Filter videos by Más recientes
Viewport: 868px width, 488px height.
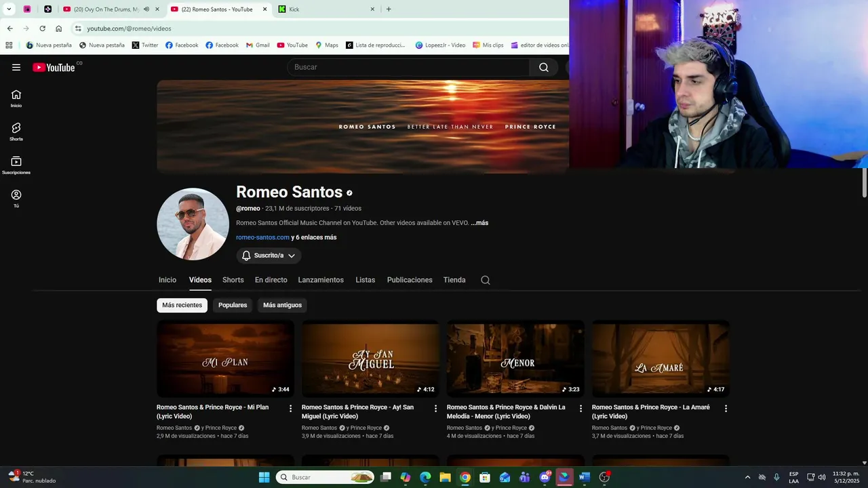pyautogui.click(x=182, y=305)
